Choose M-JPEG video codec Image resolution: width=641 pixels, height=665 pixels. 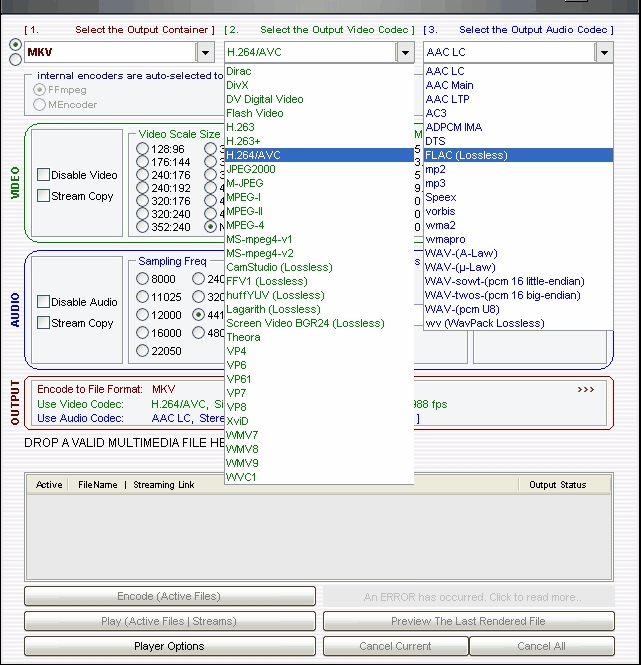319,183
